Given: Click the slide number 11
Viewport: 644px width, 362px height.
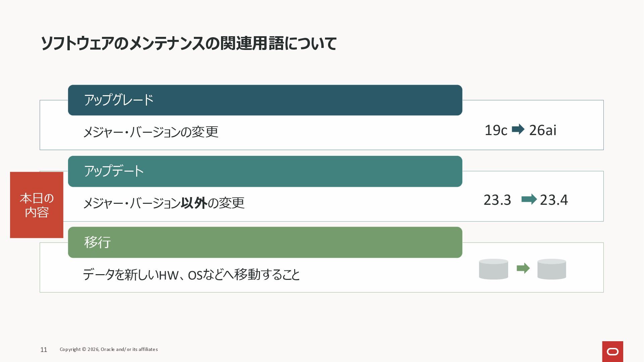Looking at the screenshot, I should point(44,350).
